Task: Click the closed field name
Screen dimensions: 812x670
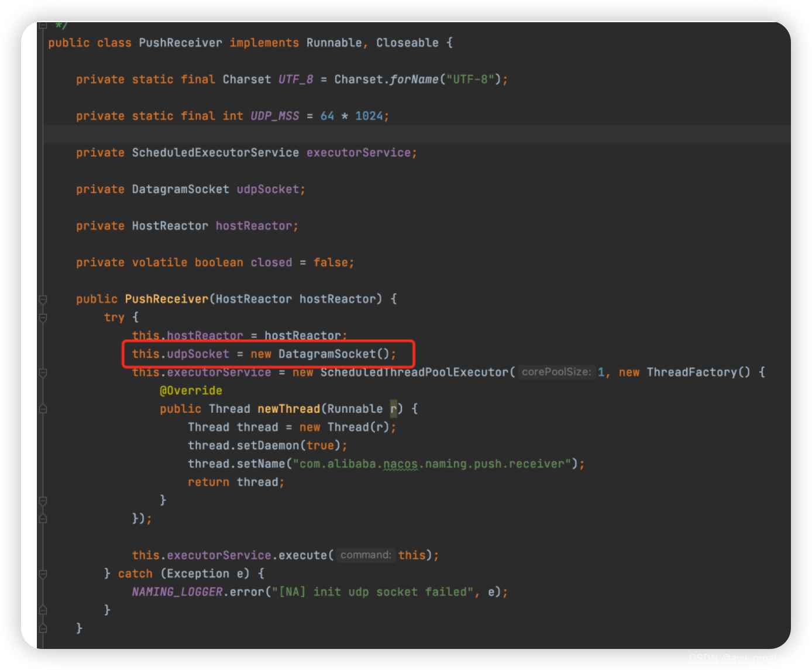Action: tap(271, 263)
